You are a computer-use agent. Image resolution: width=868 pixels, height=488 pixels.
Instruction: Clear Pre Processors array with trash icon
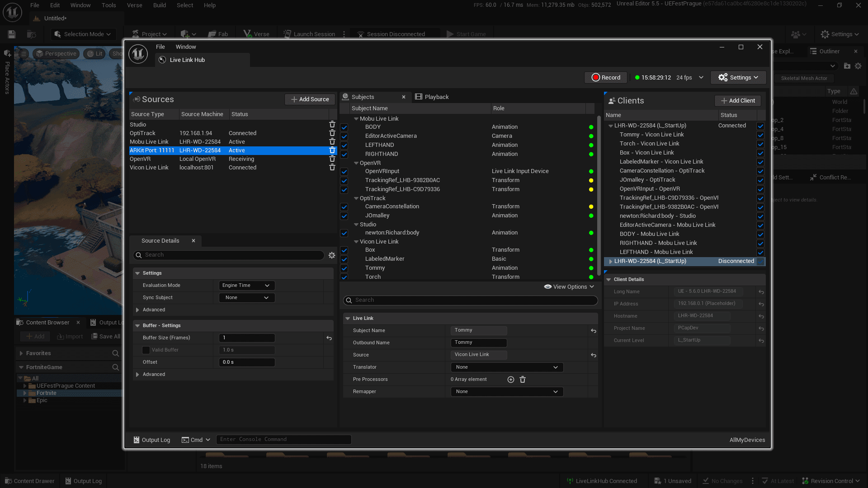click(523, 380)
